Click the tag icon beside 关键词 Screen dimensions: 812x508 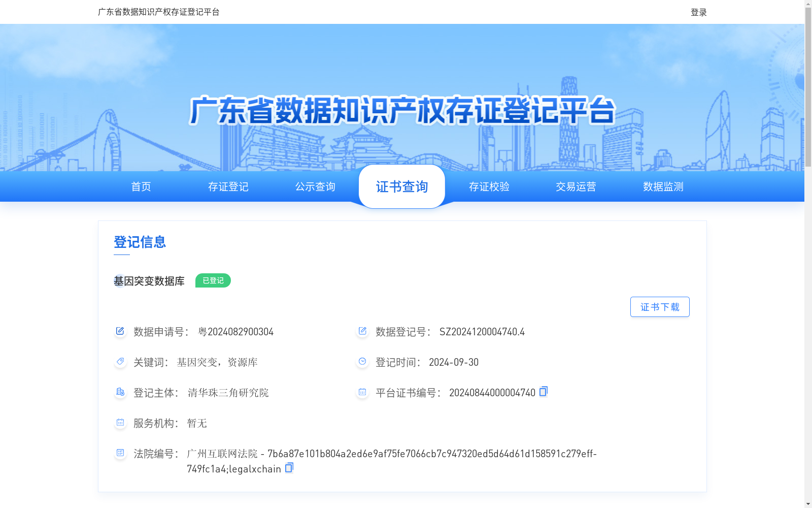pos(120,362)
